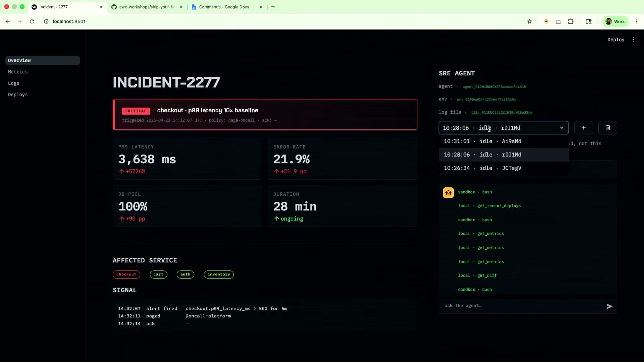Image resolution: width=644 pixels, height=362 pixels.
Task: Switch to Commands Google Docs tab
Action: pyautogui.click(x=224, y=7)
